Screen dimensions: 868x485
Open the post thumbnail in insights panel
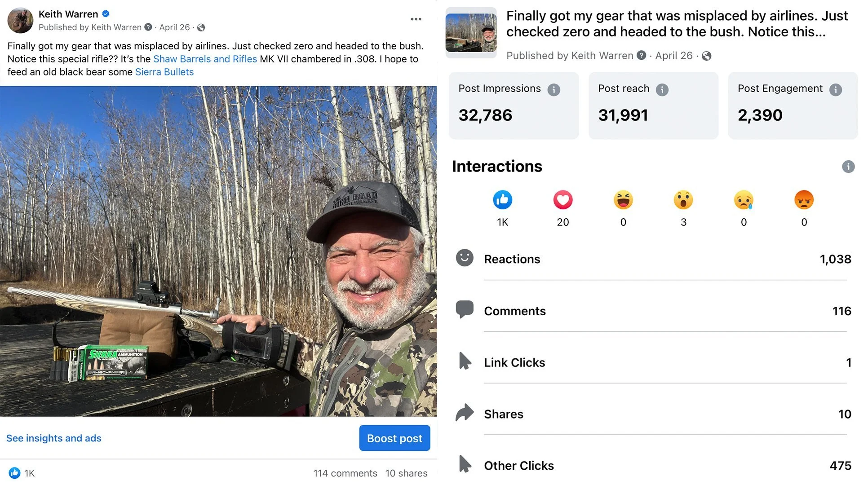[x=471, y=32]
